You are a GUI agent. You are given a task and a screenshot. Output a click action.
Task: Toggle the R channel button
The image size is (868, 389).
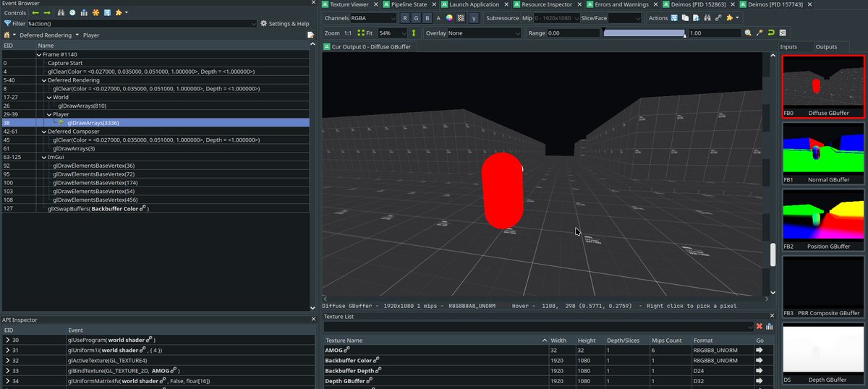point(405,17)
